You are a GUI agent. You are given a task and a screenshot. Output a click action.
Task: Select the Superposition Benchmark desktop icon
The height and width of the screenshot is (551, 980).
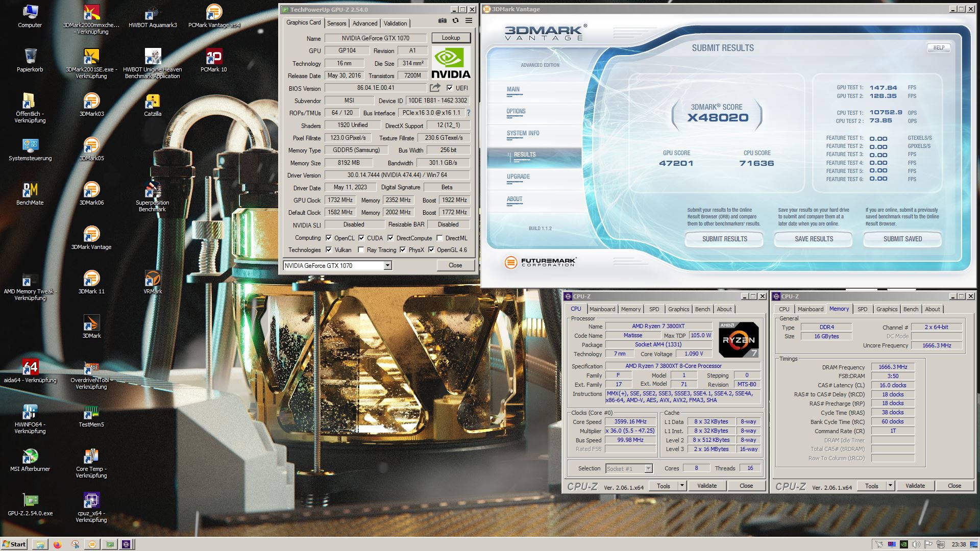click(153, 196)
